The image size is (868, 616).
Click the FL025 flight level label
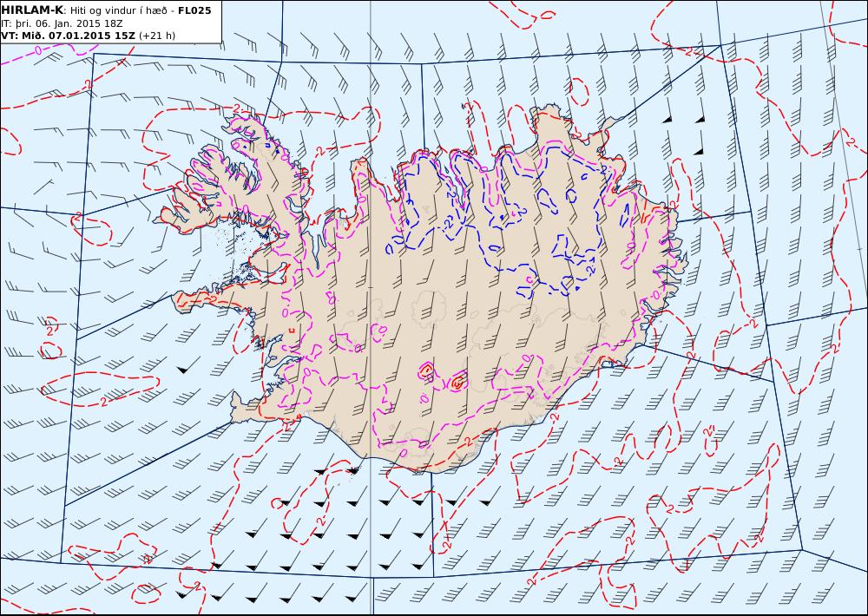pos(194,10)
